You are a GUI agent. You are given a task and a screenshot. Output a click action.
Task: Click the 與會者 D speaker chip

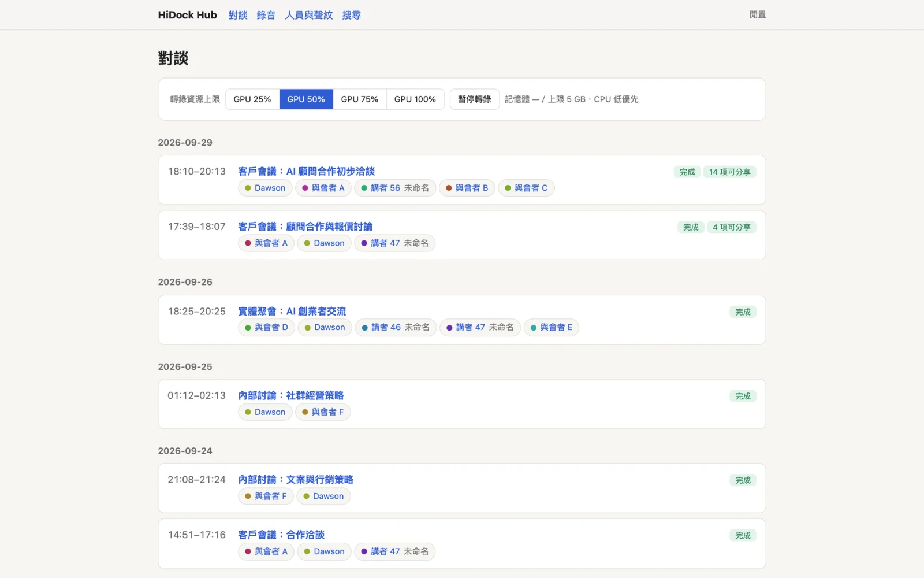[266, 328]
